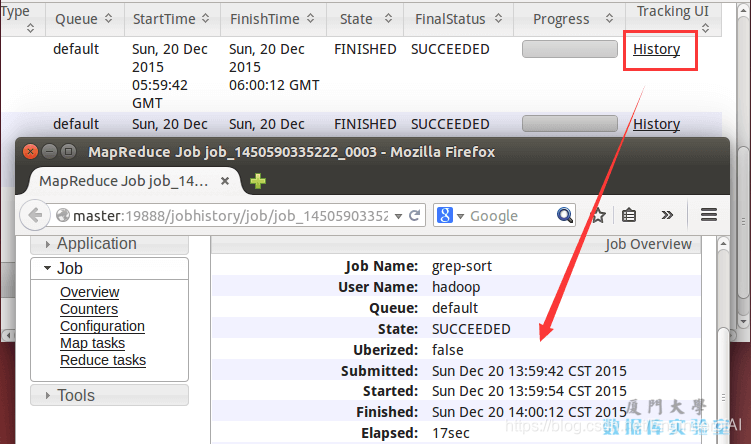Sort by FinishTime column
The width and height of the screenshot is (751, 444).
pos(273,19)
